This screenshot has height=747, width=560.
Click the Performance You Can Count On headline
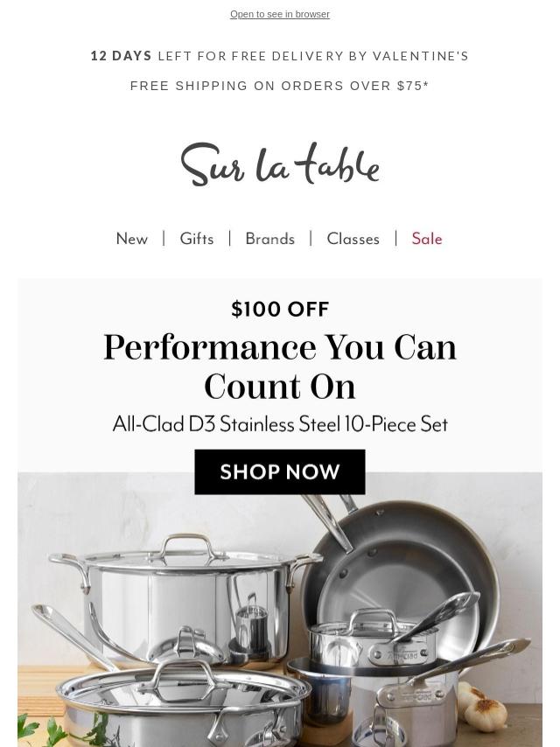[x=280, y=367]
